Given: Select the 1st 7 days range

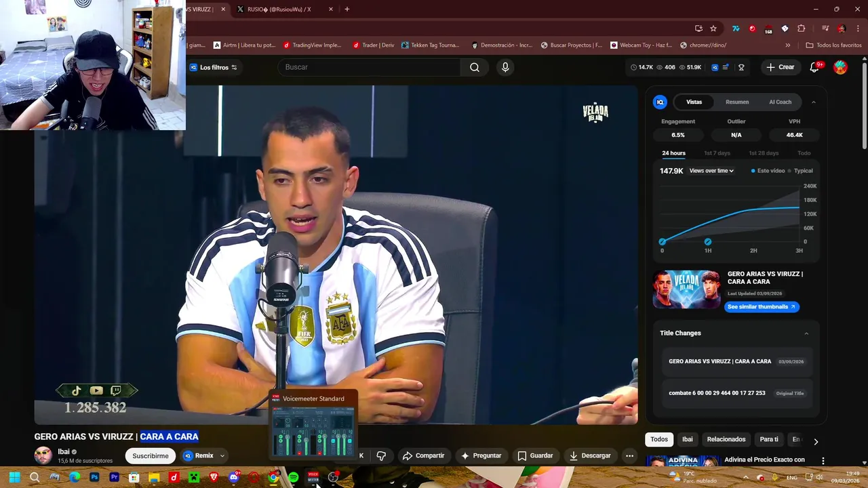Looking at the screenshot, I should pos(717,153).
